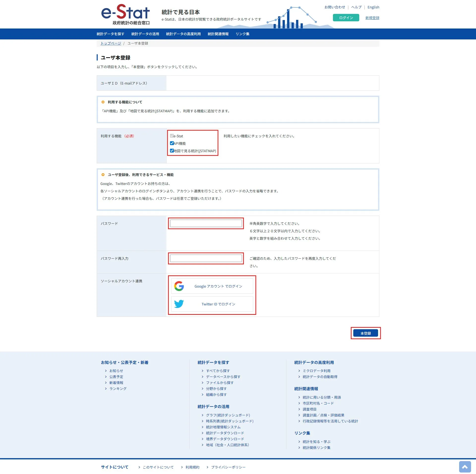Click the パスワード input field

pyautogui.click(x=206, y=223)
